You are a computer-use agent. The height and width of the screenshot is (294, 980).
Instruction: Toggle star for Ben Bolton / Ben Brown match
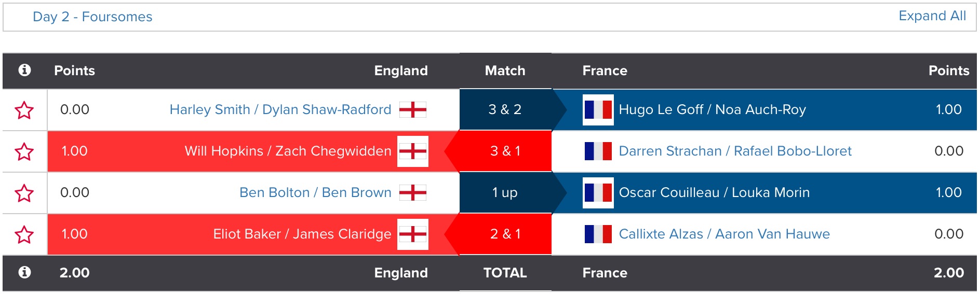24,193
